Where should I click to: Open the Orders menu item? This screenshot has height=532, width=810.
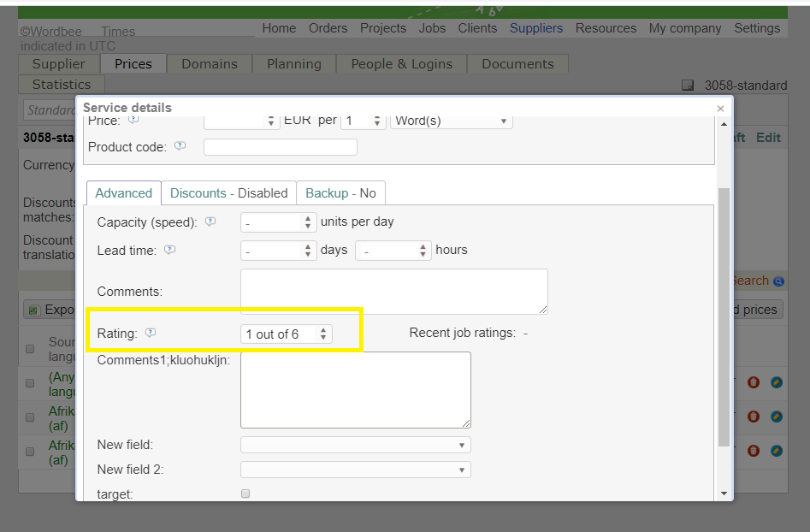328,28
